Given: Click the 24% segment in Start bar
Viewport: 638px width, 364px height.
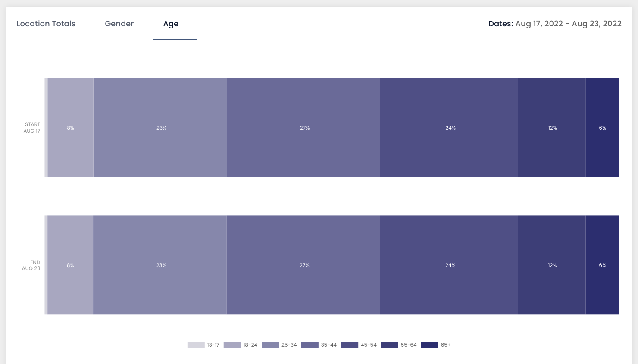Looking at the screenshot, I should tap(449, 128).
